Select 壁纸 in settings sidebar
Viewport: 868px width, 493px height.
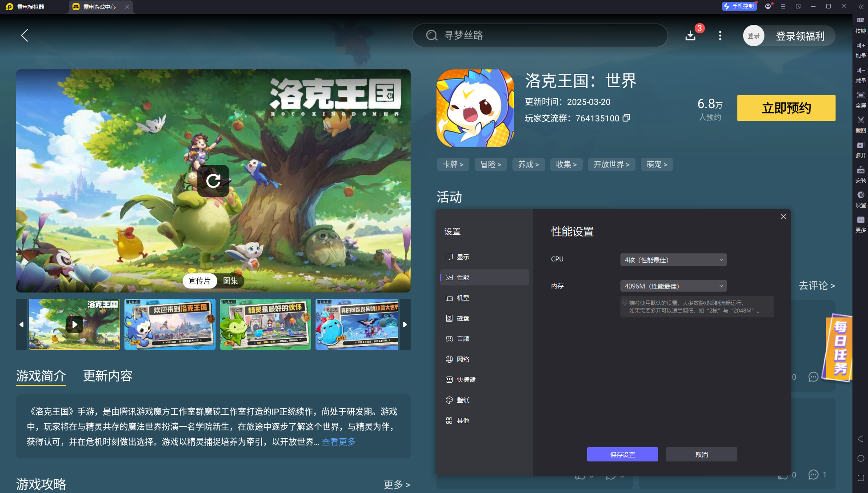pos(484,400)
